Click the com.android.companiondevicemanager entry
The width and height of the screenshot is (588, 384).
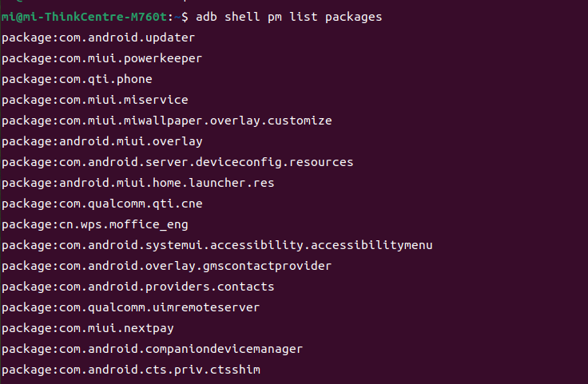153,349
